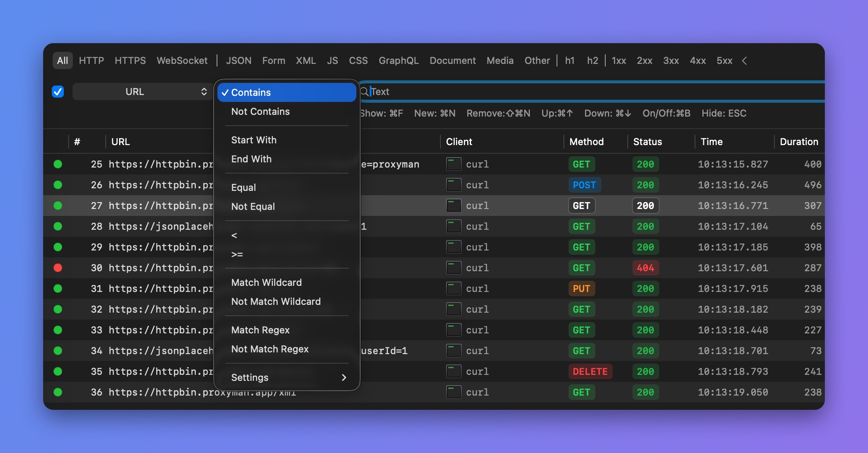Click the green status dot of row 35
Screen dimensions: 868x453
tap(58, 371)
